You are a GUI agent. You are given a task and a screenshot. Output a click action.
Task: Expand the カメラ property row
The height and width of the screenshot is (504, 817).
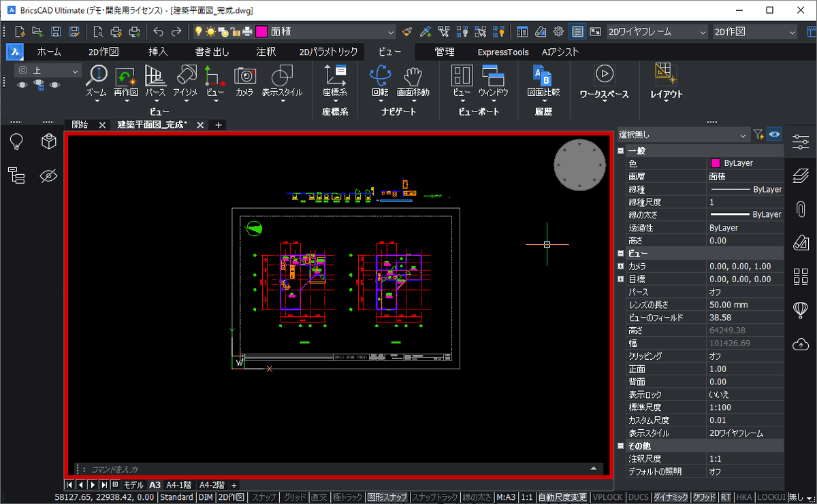tap(620, 266)
